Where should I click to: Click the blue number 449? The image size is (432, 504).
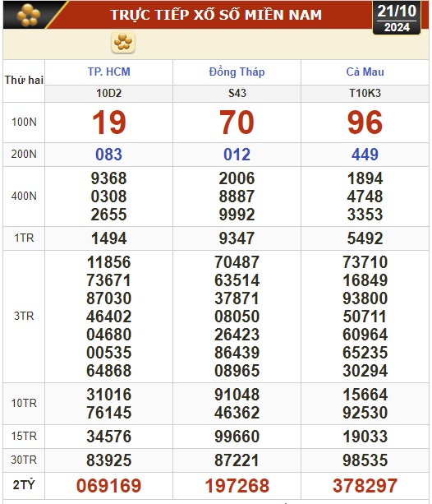(365, 155)
